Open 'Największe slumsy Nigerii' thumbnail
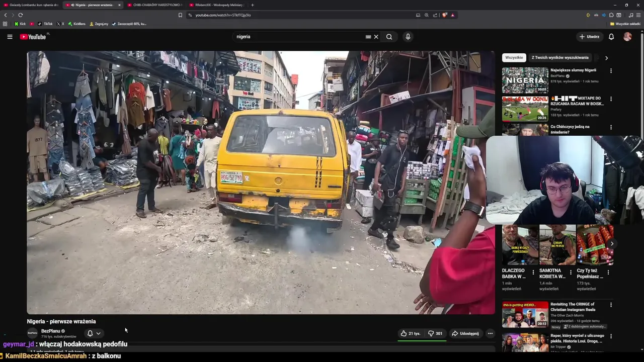644x362 pixels. (525, 80)
